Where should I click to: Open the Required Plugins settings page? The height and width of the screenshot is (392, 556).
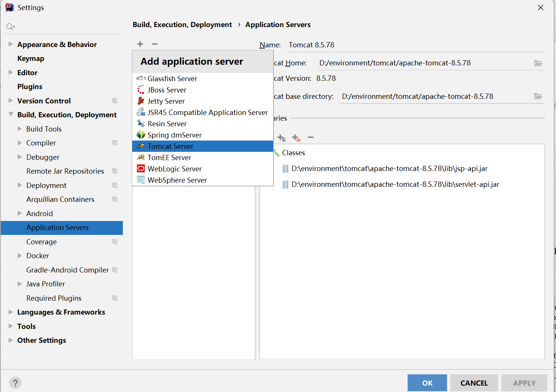tap(54, 298)
